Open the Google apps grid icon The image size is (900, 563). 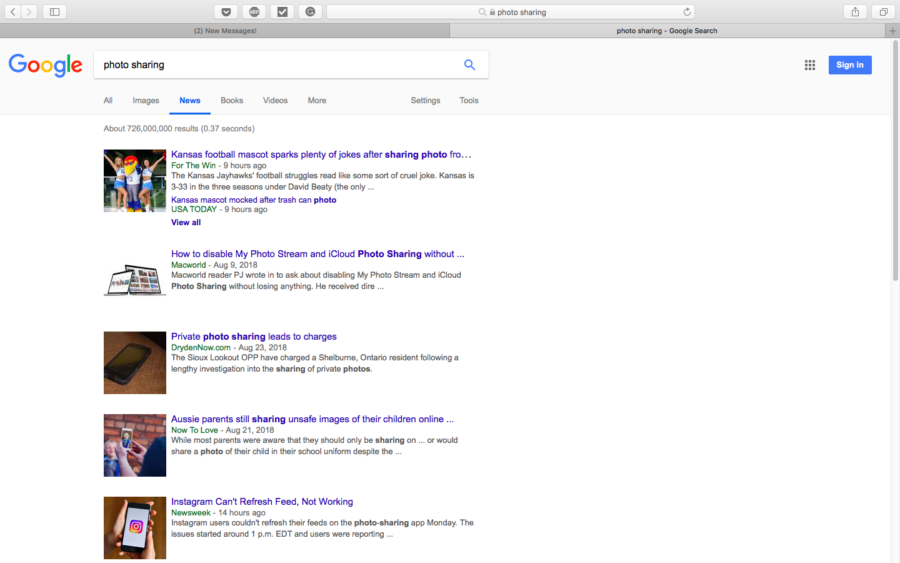pos(810,65)
